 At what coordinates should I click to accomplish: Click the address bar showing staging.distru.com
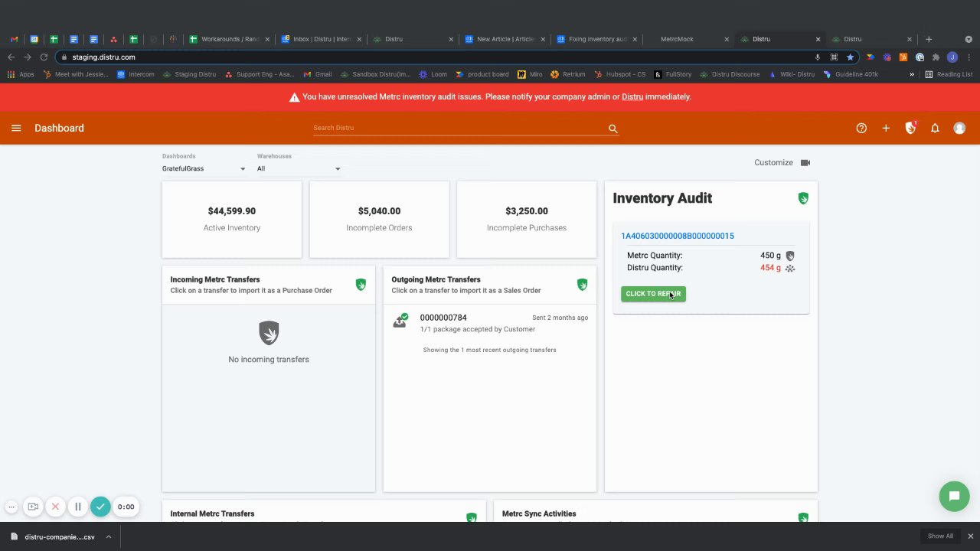click(436, 57)
